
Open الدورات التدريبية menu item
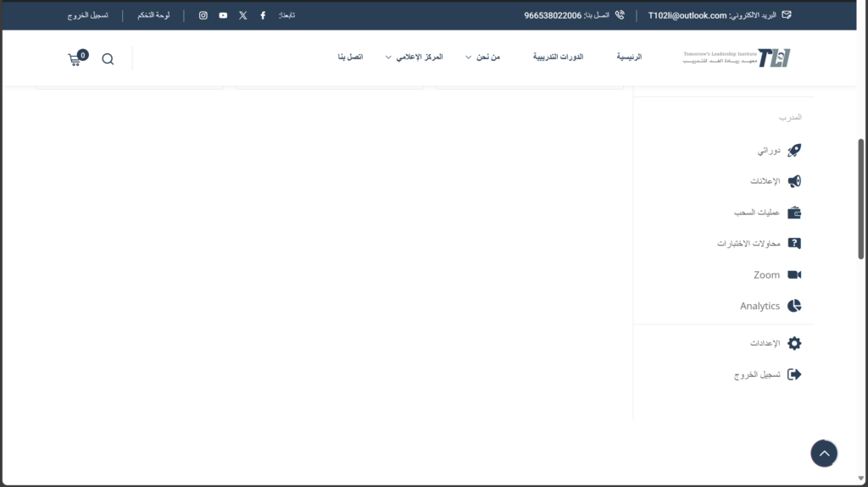point(558,57)
